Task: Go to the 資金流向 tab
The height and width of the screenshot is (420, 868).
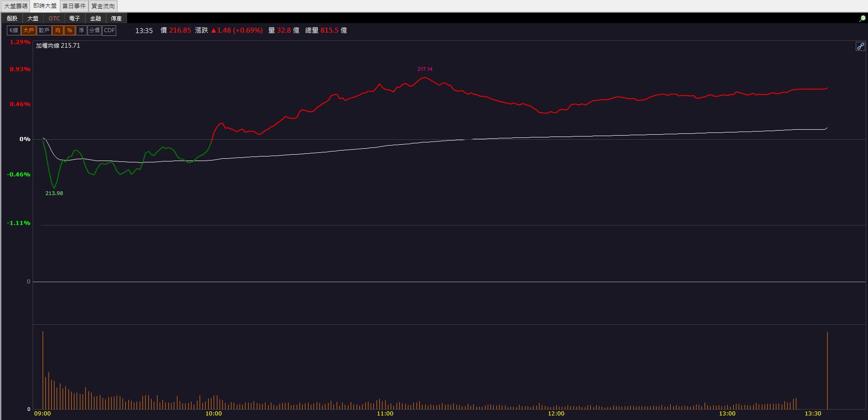Action: pos(103,6)
